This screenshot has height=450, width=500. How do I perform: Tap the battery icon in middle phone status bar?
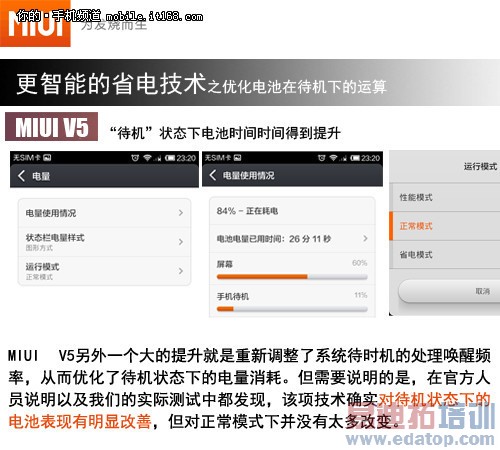[355, 158]
